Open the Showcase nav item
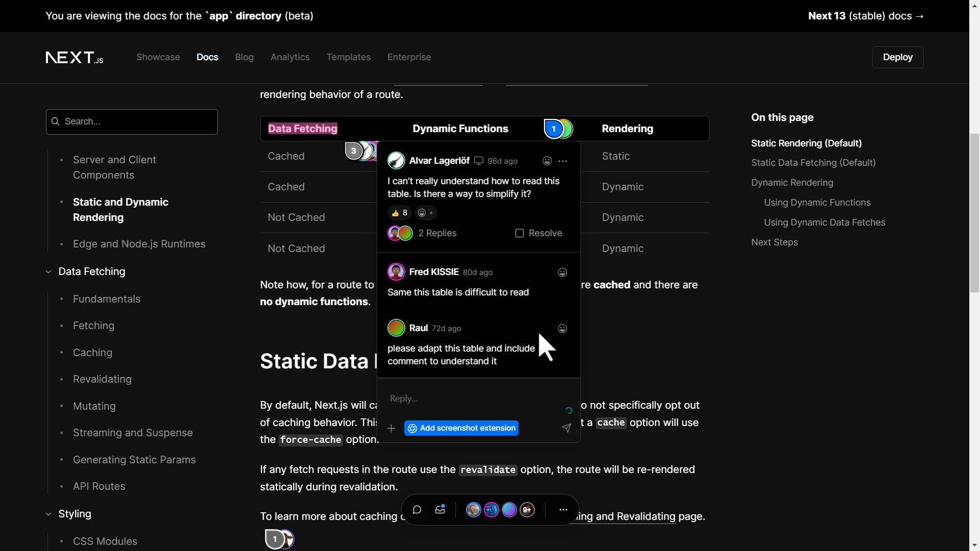The height and width of the screenshot is (551, 980). click(158, 57)
